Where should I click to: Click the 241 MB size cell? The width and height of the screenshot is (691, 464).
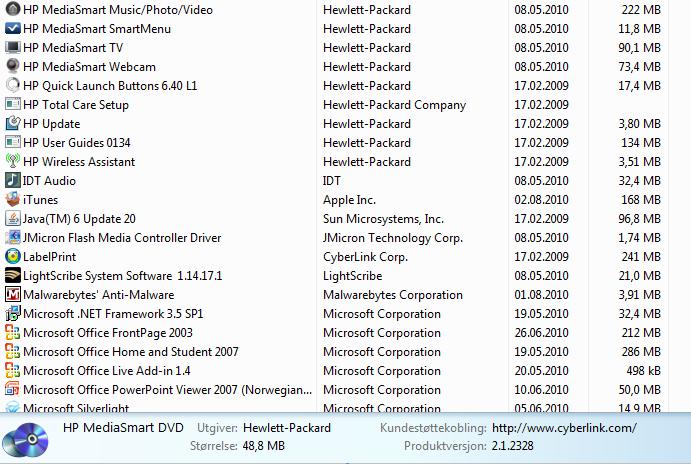[x=641, y=256]
